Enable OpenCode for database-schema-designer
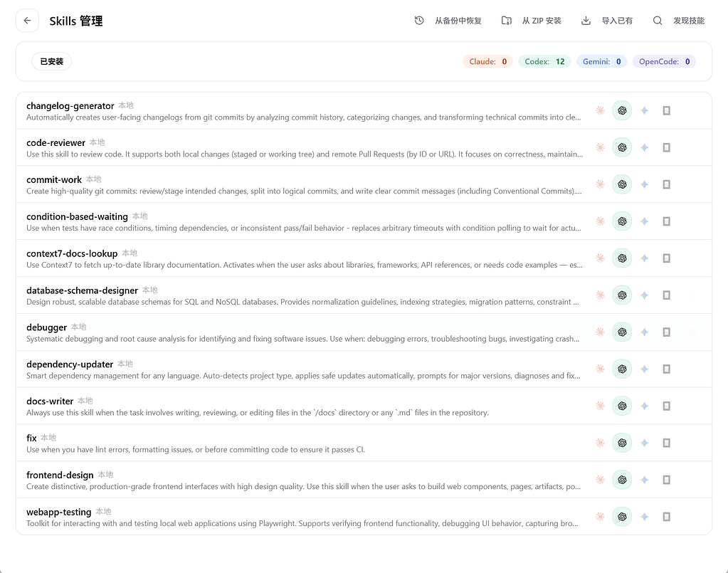The width and height of the screenshot is (728, 573). [666, 295]
